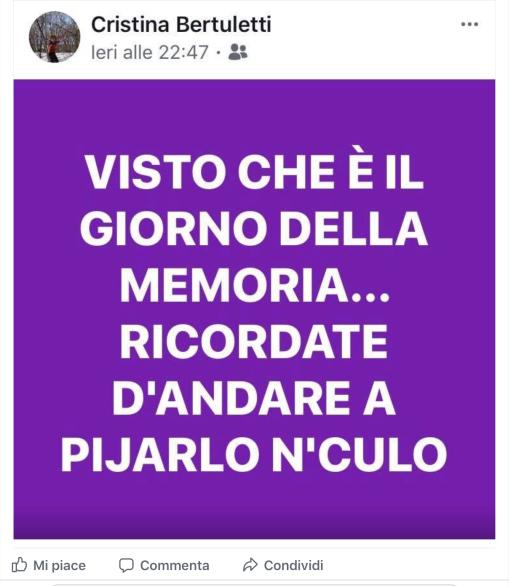
Task: Click the 'RICORDATE' text line
Action: (254, 341)
